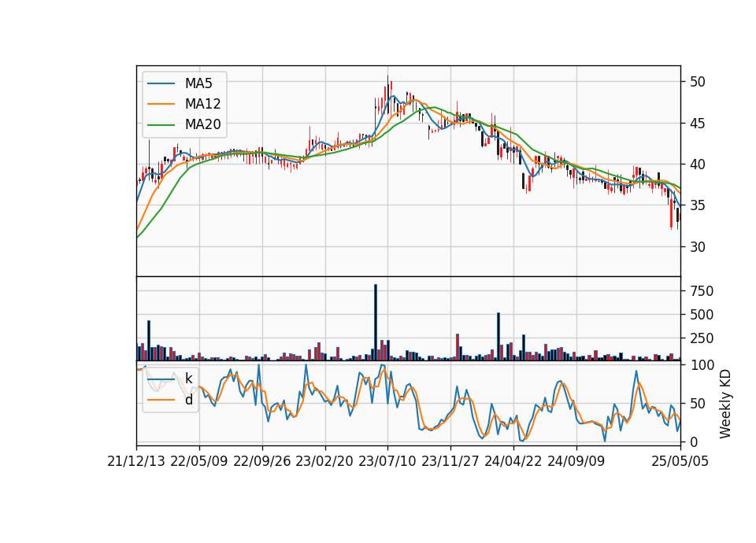The width and height of the screenshot is (756, 543).
Task: Select the d legend label
Action: click(x=188, y=400)
